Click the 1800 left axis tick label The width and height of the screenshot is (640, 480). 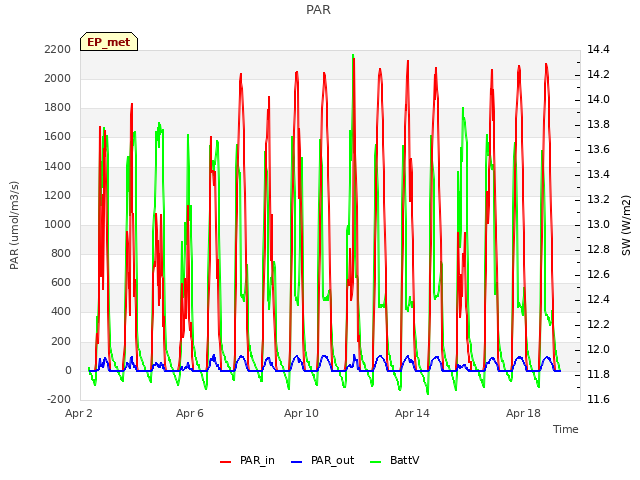point(58,108)
